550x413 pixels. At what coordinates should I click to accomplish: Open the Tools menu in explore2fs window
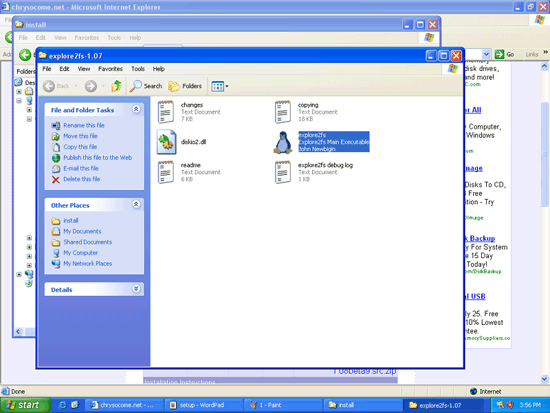point(138,69)
